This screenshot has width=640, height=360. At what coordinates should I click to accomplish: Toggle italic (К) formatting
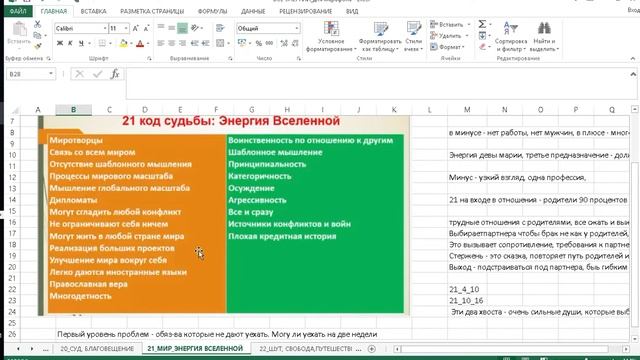[70, 43]
